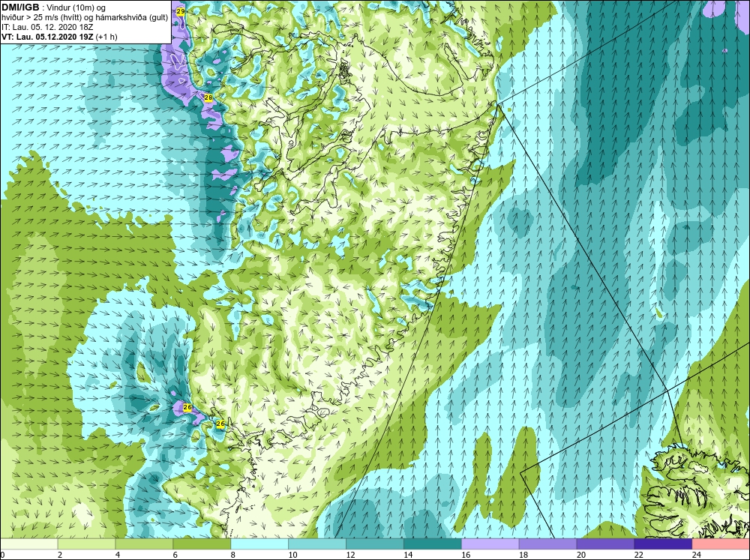The height and width of the screenshot is (560, 750).
Task: Select the pale cream 0–2 legend swatch
Action: point(28,544)
